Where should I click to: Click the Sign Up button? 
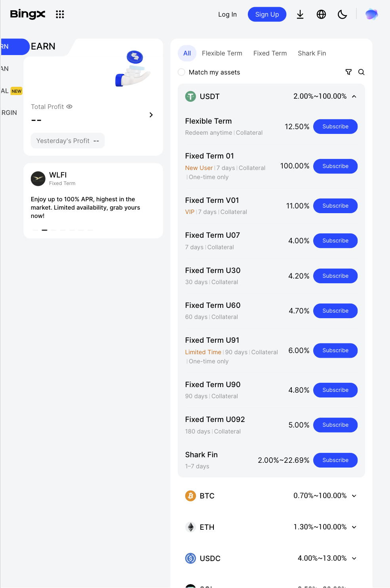pyautogui.click(x=267, y=14)
